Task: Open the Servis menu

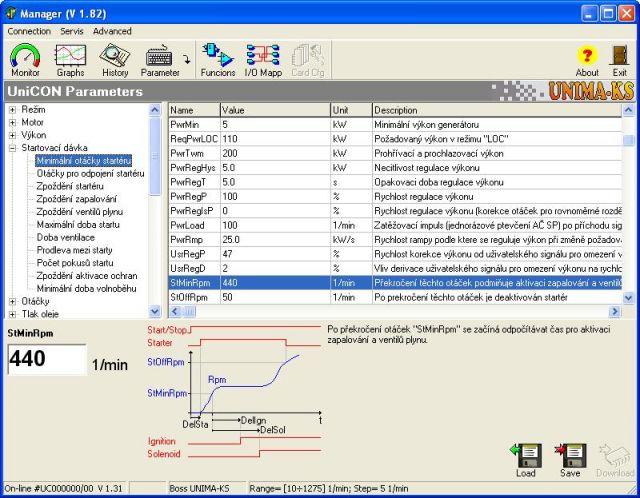Action: pos(72,31)
